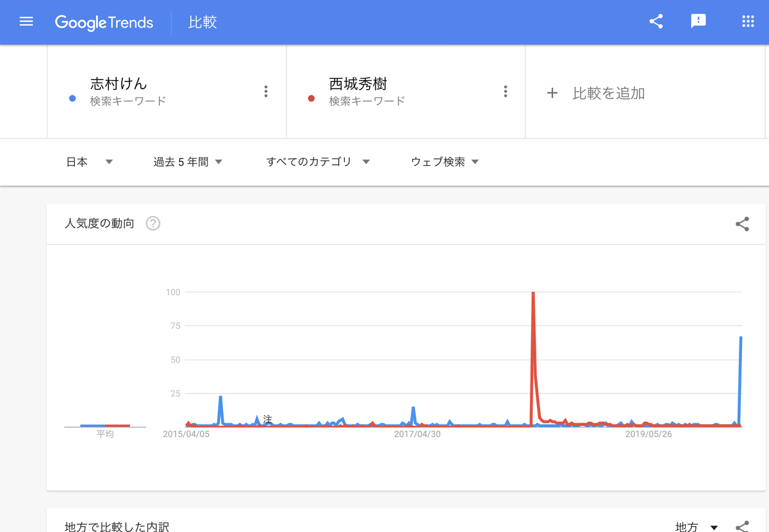Click the blue spike at chart's right end

point(741,337)
